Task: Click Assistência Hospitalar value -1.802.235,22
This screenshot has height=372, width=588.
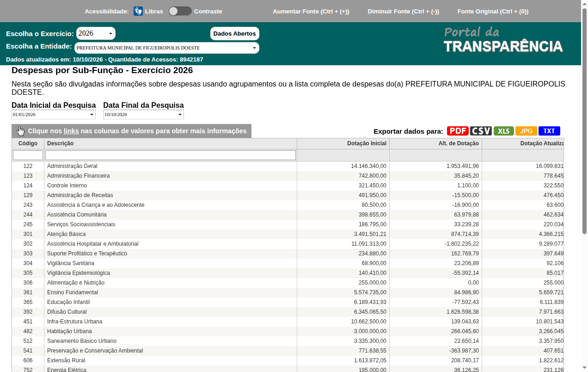Action: click(462, 244)
